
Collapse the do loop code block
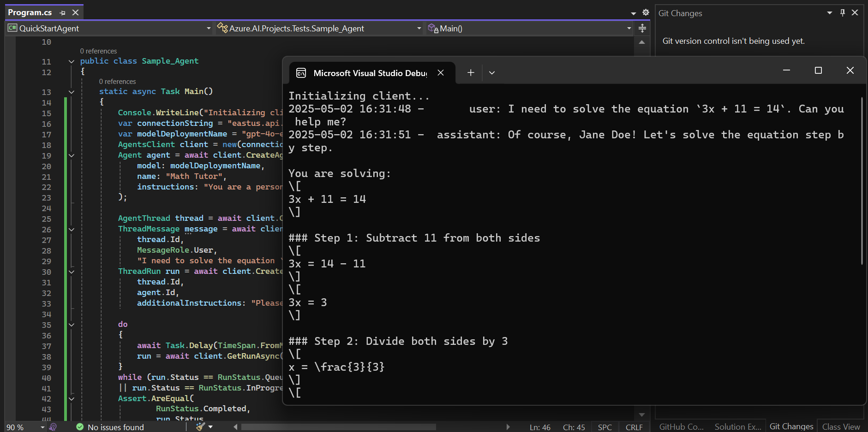72,325
